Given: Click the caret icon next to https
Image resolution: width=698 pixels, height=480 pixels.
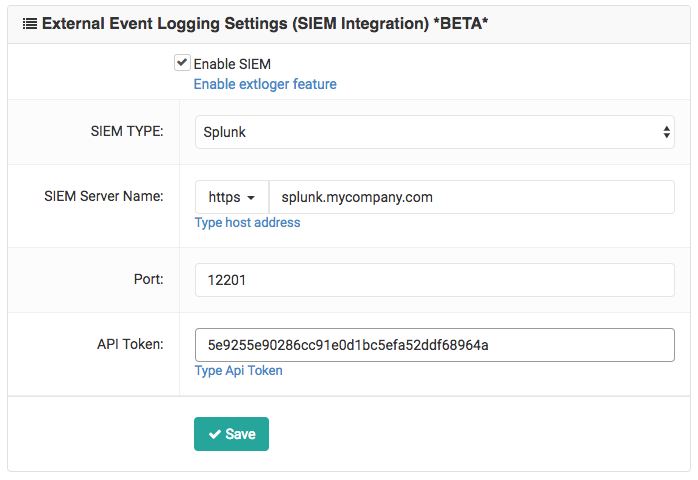Looking at the screenshot, I should point(251,198).
